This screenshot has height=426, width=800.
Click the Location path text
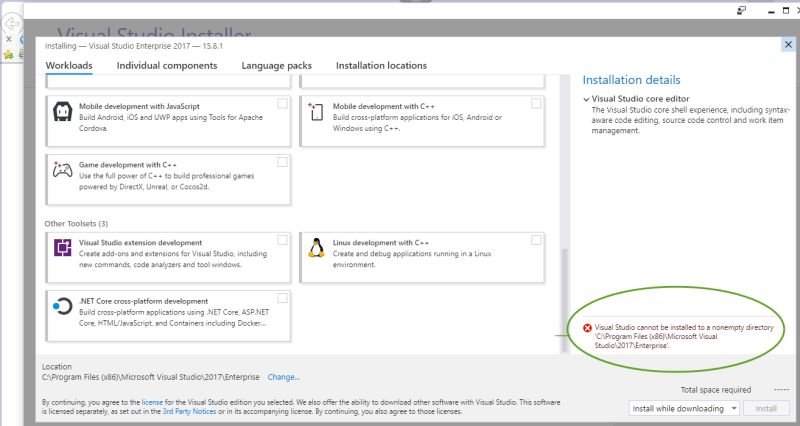click(x=151, y=378)
